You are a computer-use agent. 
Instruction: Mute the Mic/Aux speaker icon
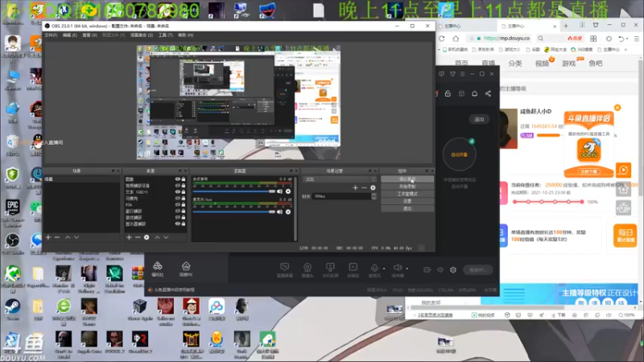coord(279,212)
